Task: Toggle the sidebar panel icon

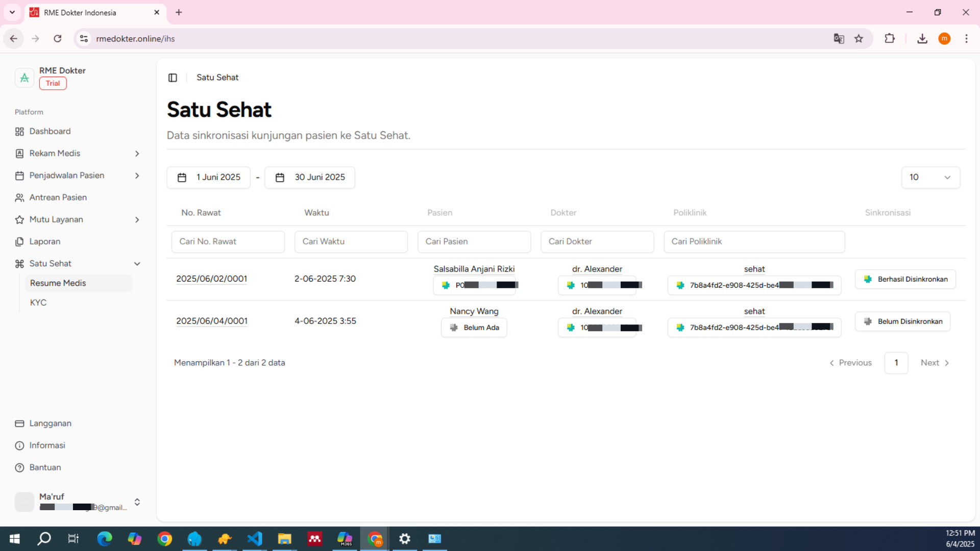Action: pos(173,78)
